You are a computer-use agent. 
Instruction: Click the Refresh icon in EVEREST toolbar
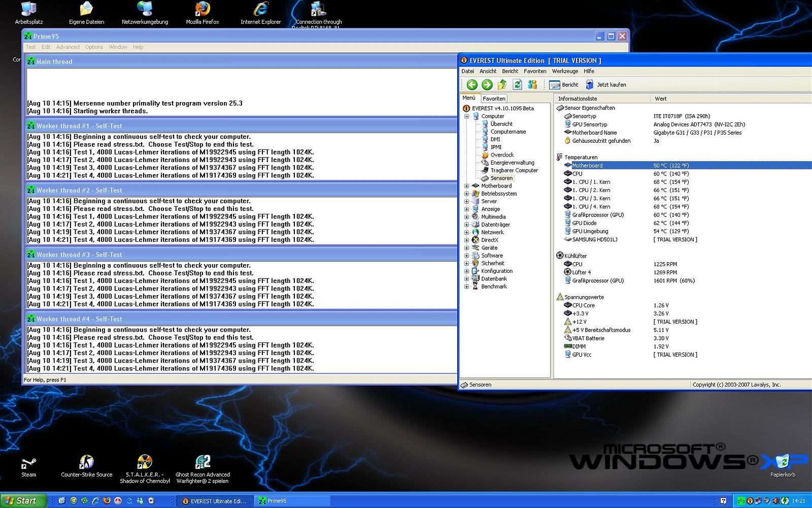[517, 85]
